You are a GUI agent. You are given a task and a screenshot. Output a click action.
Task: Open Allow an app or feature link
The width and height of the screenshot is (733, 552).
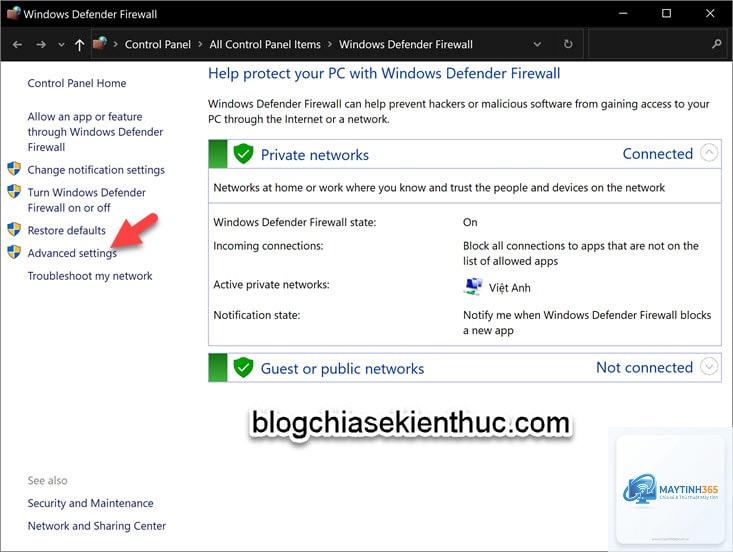[95, 132]
